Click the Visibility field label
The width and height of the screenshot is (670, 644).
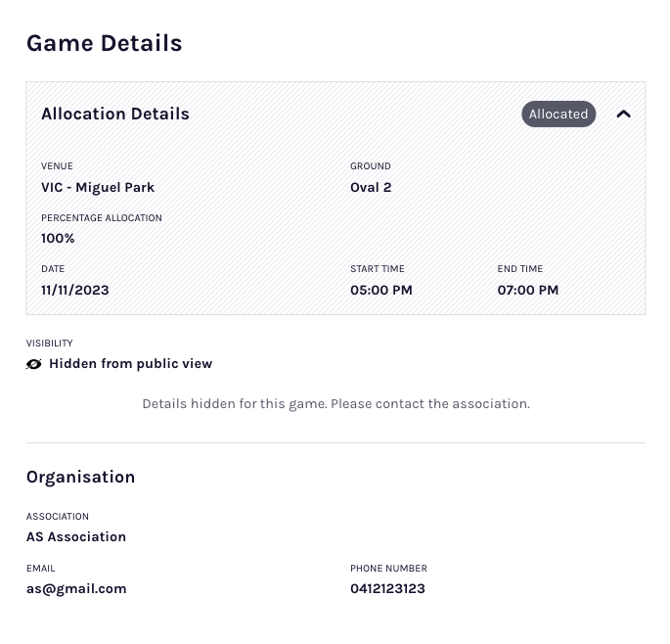pyautogui.click(x=49, y=344)
